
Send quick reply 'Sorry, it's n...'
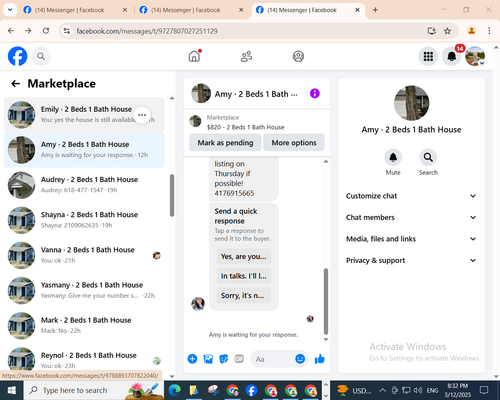[244, 295]
